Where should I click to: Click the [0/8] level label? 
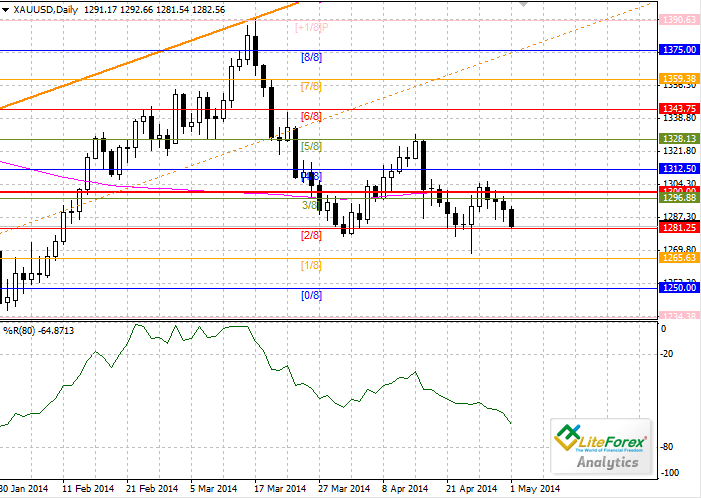[x=311, y=295]
